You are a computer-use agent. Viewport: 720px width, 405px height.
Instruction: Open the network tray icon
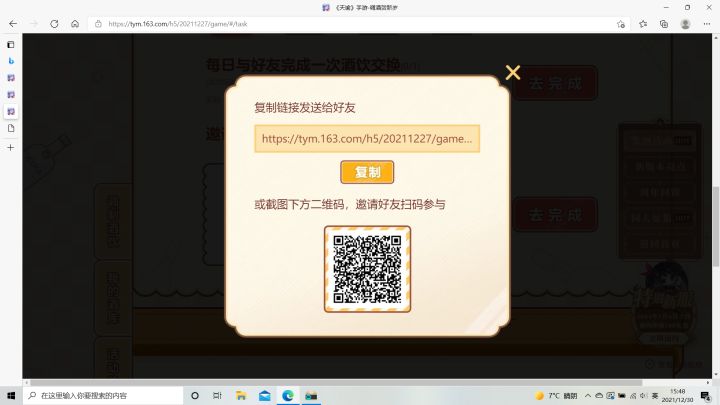(x=633, y=395)
